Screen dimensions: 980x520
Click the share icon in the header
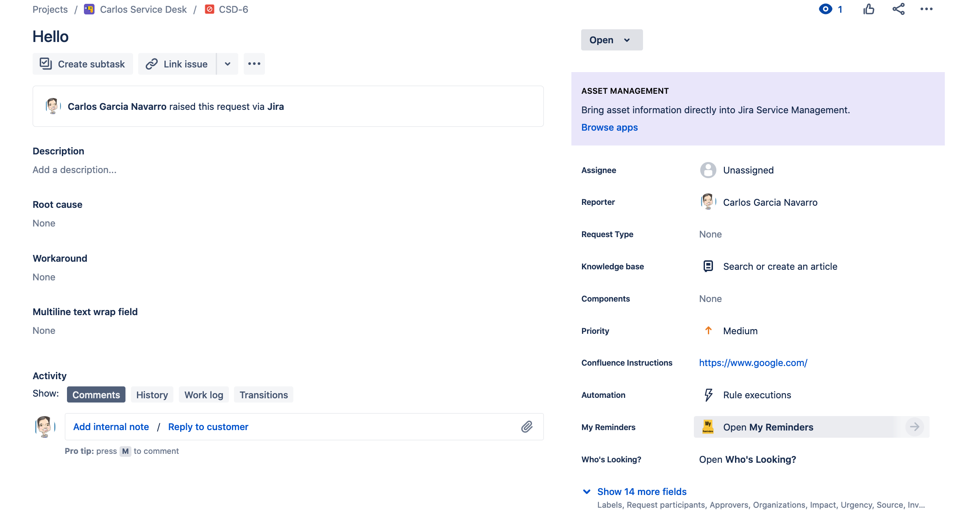tap(898, 9)
